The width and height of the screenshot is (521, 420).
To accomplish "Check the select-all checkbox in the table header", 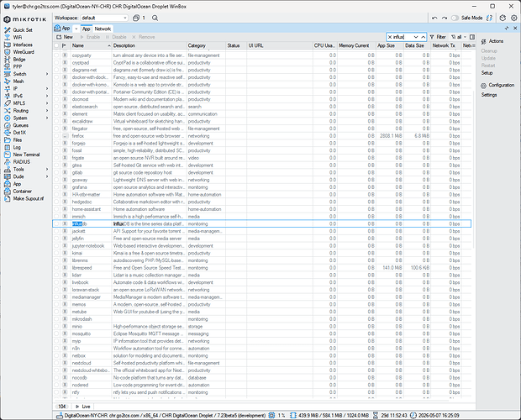I will [56, 45].
